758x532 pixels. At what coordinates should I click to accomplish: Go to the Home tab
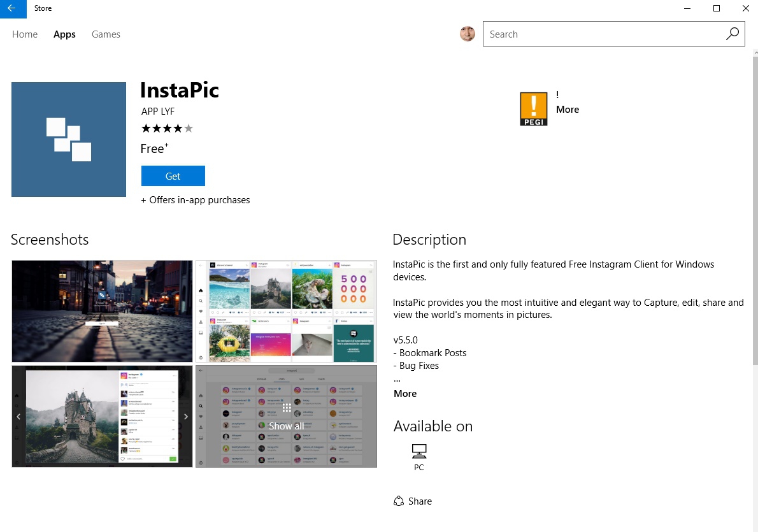(25, 34)
